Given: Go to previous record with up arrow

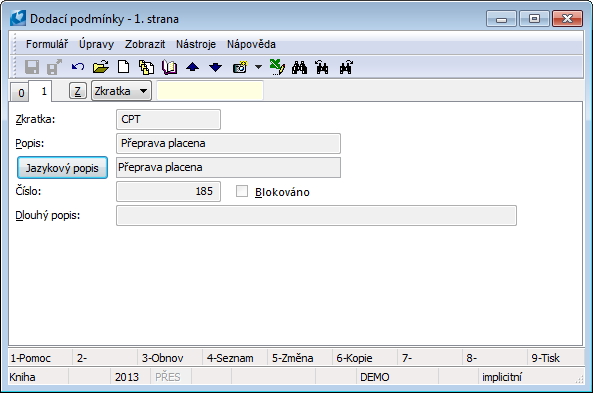Looking at the screenshot, I should tap(192, 67).
